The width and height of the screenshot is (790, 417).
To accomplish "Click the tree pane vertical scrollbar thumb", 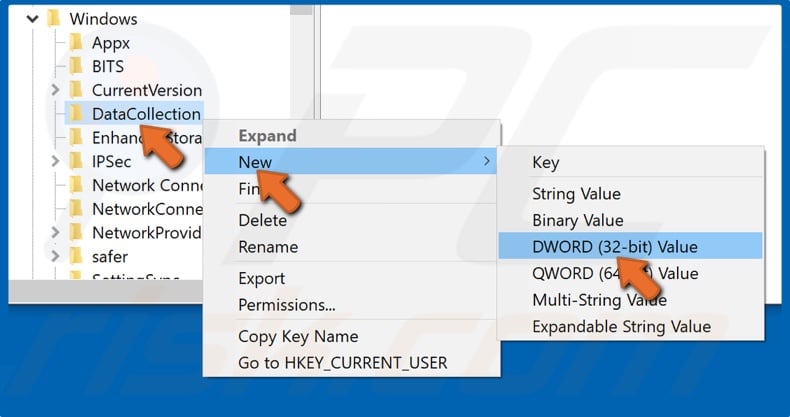I will (x=302, y=9).
